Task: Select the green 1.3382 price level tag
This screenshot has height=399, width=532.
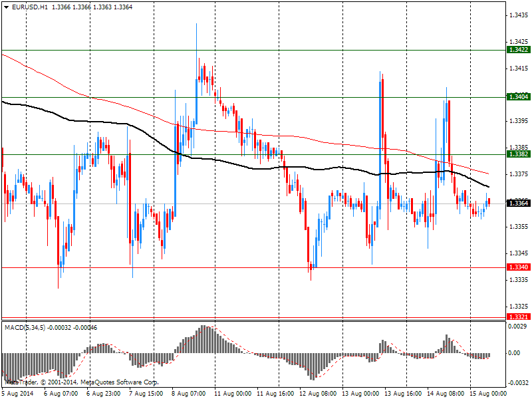Action: coord(518,154)
